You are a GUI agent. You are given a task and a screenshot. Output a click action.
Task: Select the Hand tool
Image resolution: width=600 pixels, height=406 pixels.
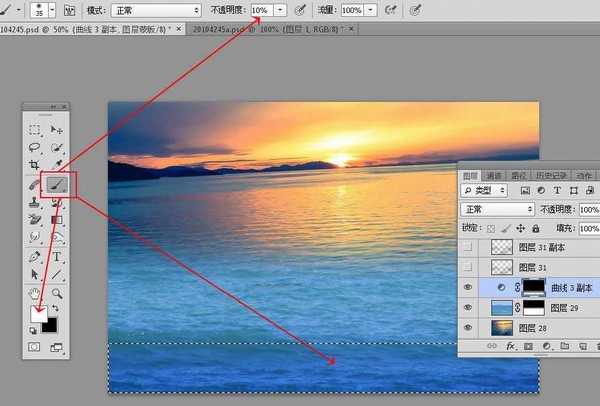[x=35, y=293]
